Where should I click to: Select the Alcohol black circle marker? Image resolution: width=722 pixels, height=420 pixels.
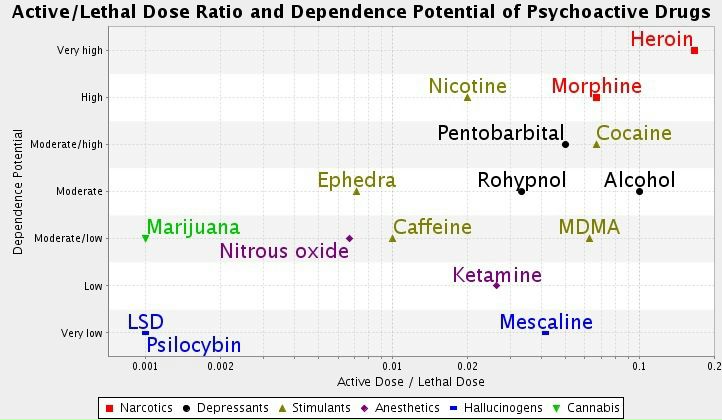(639, 191)
